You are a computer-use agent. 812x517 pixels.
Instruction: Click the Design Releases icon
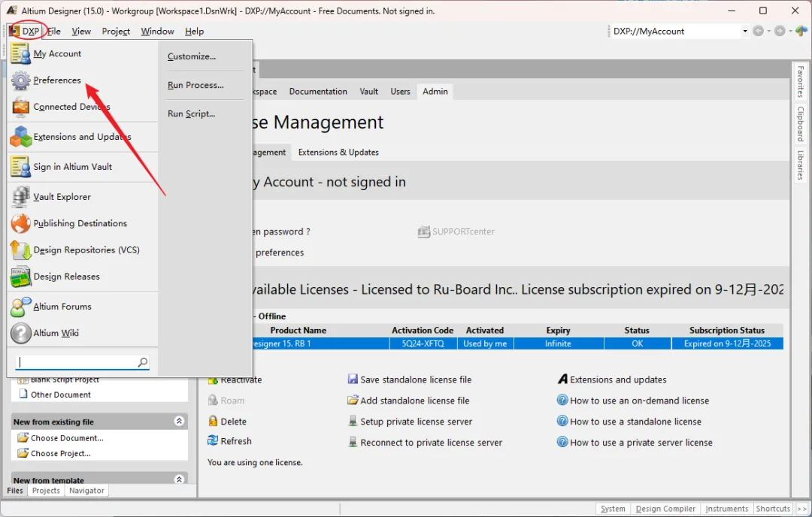coord(21,277)
